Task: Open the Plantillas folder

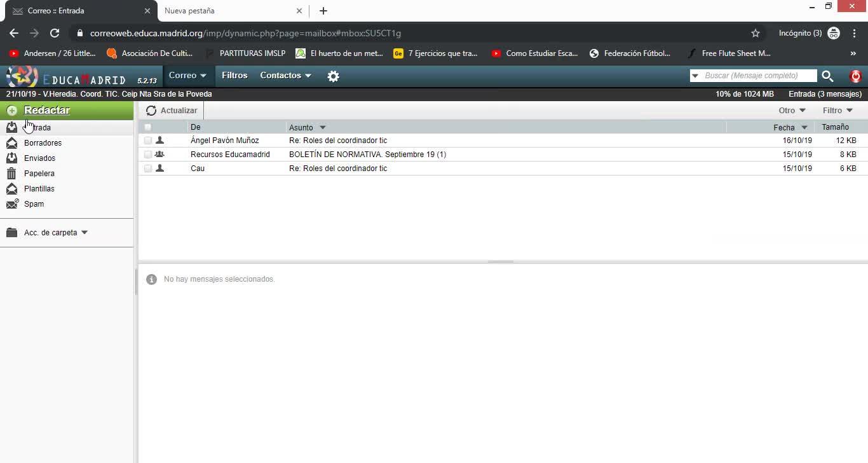Action: (39, 189)
